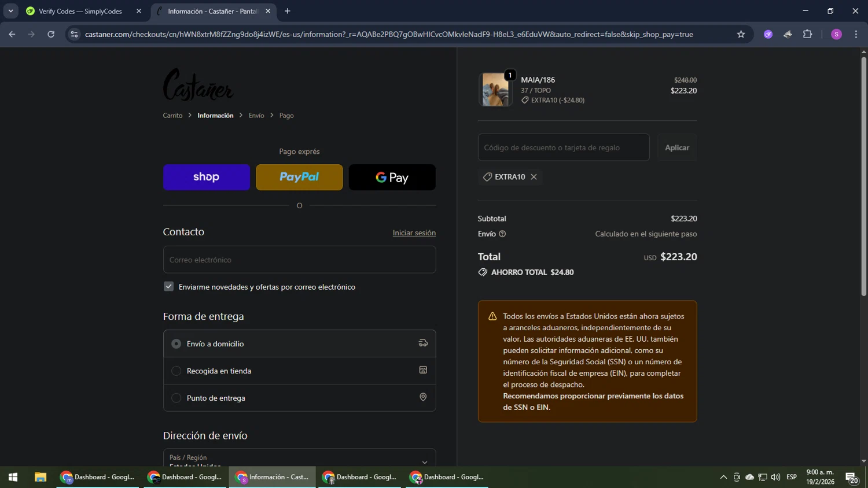Image resolution: width=868 pixels, height=488 pixels.
Task: Click the location pin icon
Action: (423, 397)
